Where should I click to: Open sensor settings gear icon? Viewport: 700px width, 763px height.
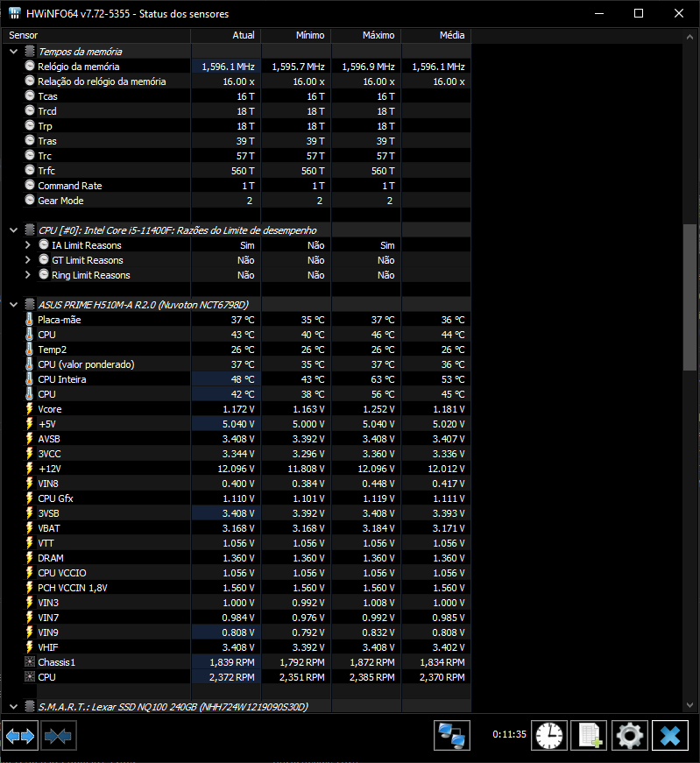coord(630,735)
